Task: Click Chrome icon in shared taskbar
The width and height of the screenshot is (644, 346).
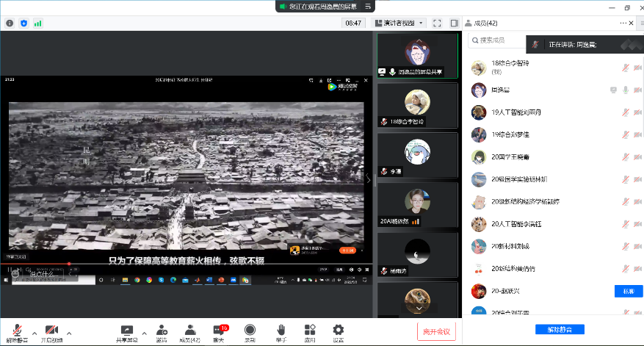Action: click(137, 280)
